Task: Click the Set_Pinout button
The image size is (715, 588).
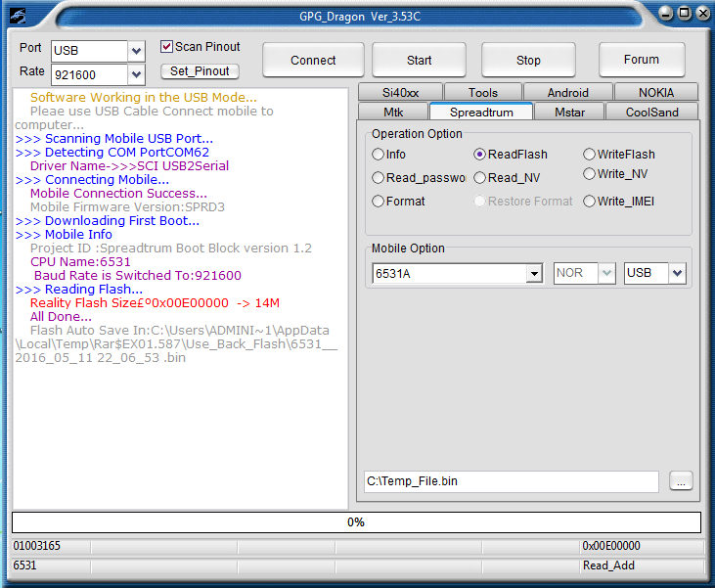Action: (200, 71)
